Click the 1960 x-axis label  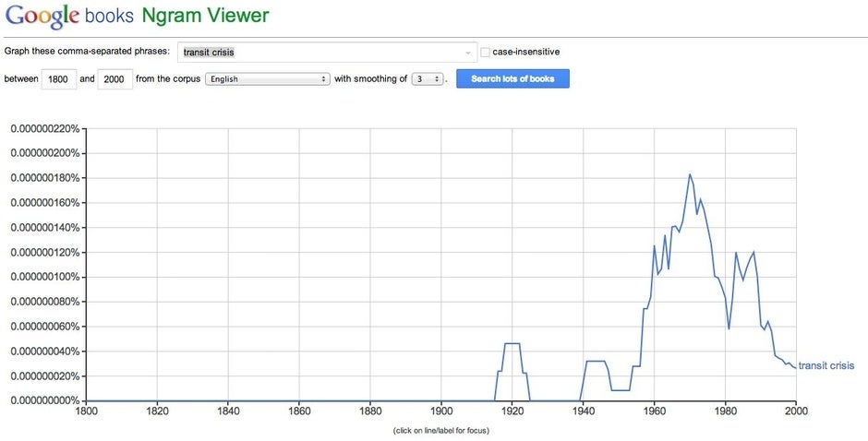654,411
